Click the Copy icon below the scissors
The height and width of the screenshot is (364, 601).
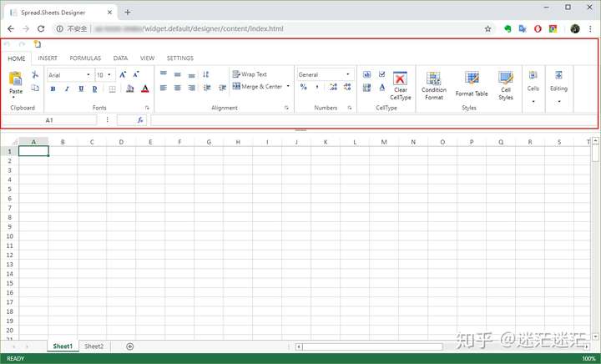coord(35,88)
